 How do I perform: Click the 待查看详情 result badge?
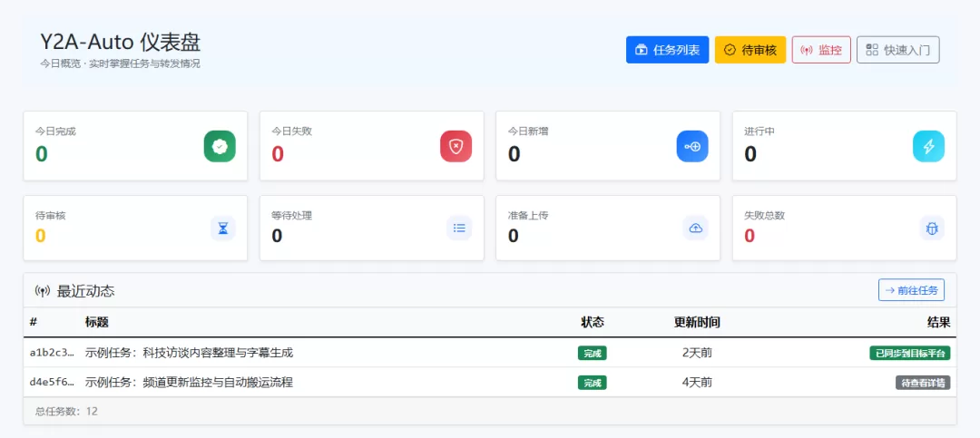click(923, 383)
